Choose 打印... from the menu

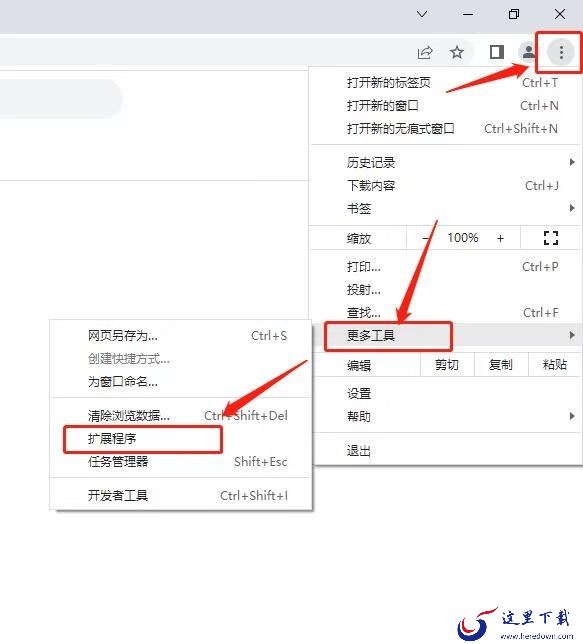click(446, 267)
